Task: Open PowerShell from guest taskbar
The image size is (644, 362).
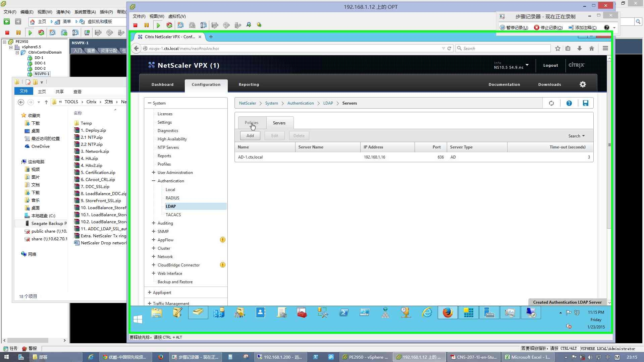Action: coord(344,313)
